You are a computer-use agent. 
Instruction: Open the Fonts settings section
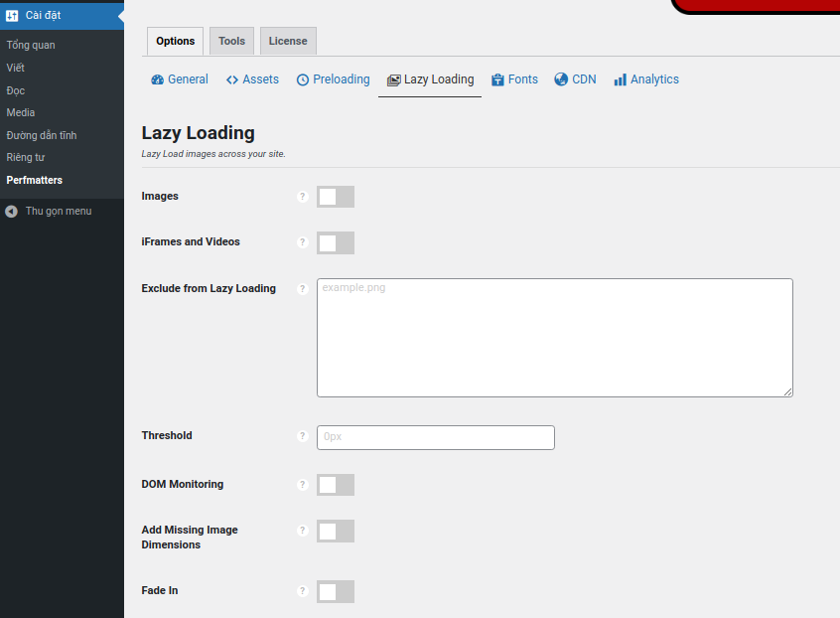pos(514,79)
